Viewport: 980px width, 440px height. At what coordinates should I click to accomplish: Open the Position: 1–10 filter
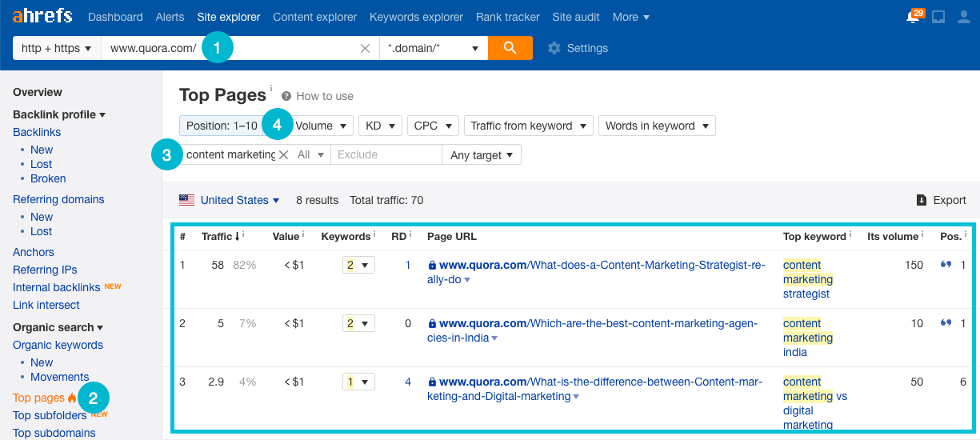pos(222,126)
